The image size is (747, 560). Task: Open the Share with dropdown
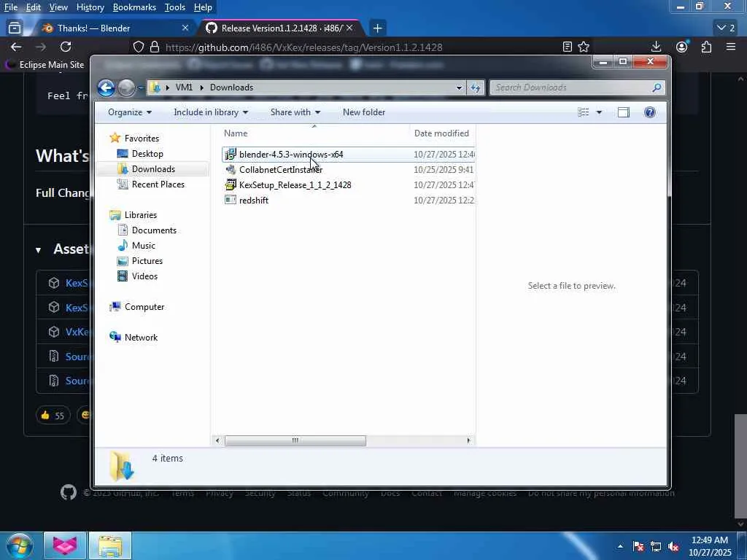click(295, 112)
